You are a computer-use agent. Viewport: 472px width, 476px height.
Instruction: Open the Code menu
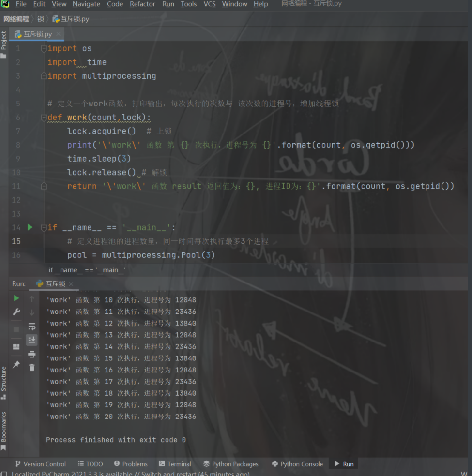coord(115,4)
